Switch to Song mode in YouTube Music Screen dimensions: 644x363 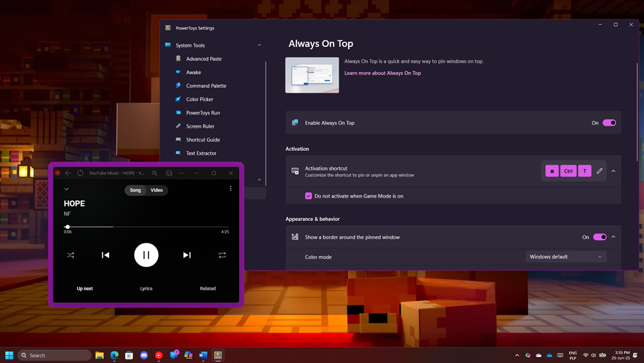[x=135, y=190]
